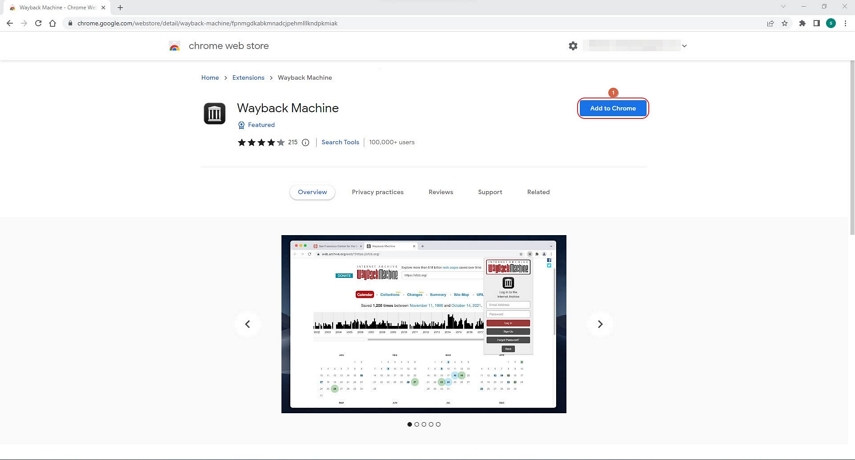Switch to the Reviews tab
Image resolution: width=855 pixels, height=460 pixels.
click(441, 192)
